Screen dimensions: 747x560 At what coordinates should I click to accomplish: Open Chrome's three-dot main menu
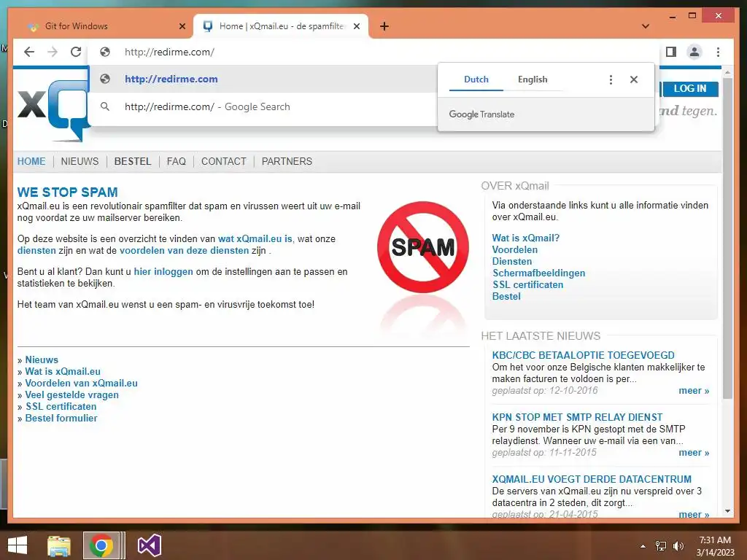pyautogui.click(x=718, y=52)
